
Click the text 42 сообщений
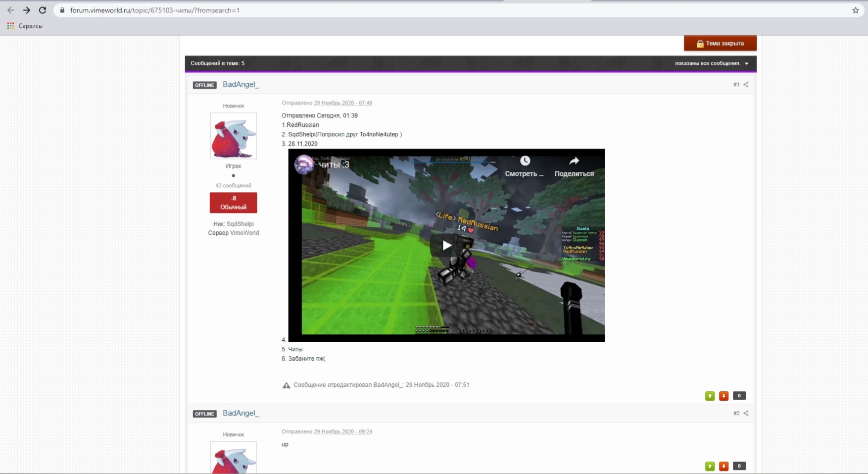click(x=233, y=186)
